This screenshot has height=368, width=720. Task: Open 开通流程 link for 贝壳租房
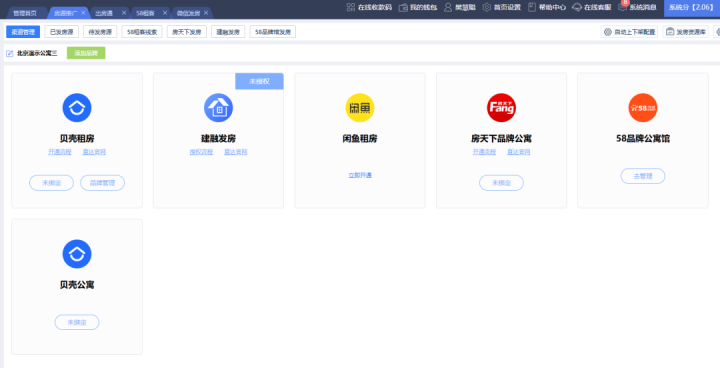coord(60,152)
